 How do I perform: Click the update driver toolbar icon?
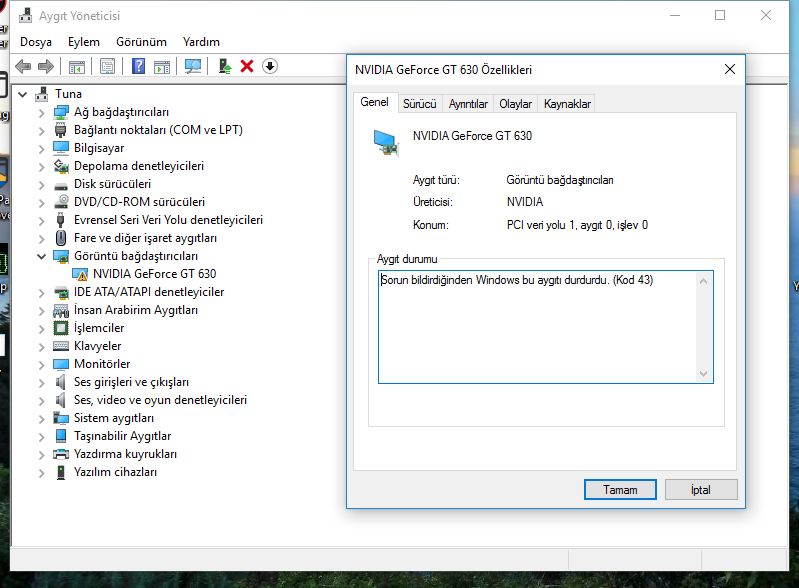225,66
